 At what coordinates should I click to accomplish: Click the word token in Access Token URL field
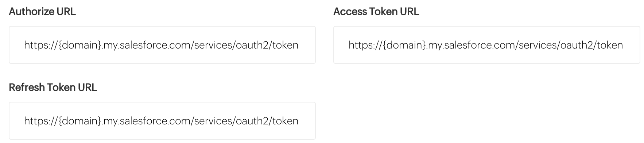point(610,45)
